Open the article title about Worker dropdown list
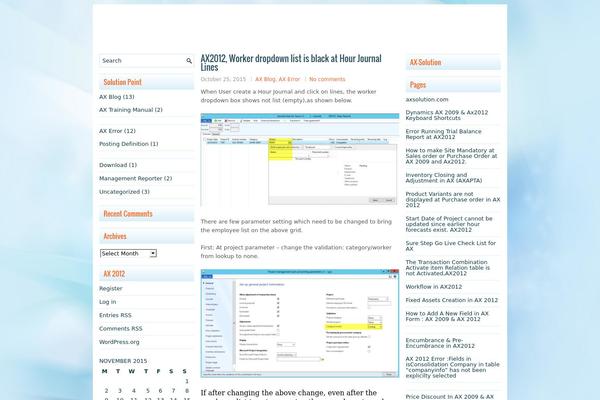Screen dimensions: 600x400 pos(291,63)
